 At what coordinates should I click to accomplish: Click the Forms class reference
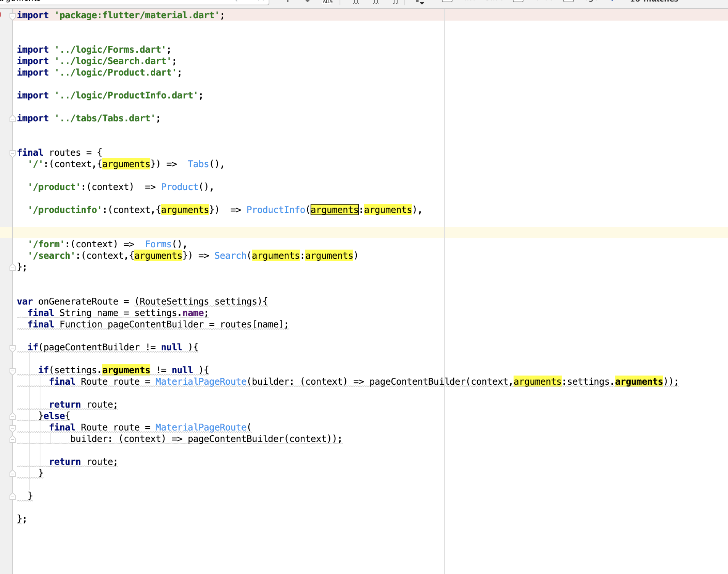tap(158, 244)
